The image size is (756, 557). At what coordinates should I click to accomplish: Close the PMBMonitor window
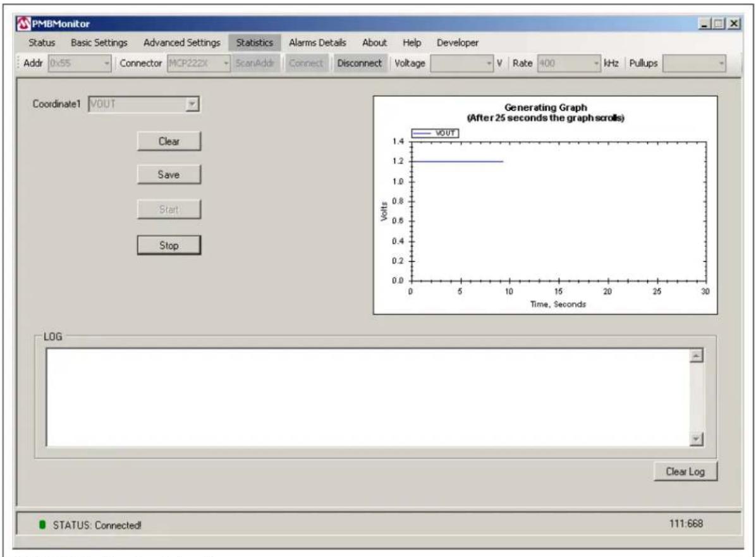[734, 23]
